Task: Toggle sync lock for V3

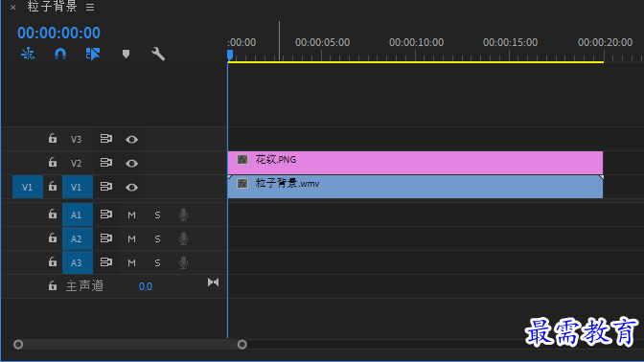Action: tap(106, 139)
